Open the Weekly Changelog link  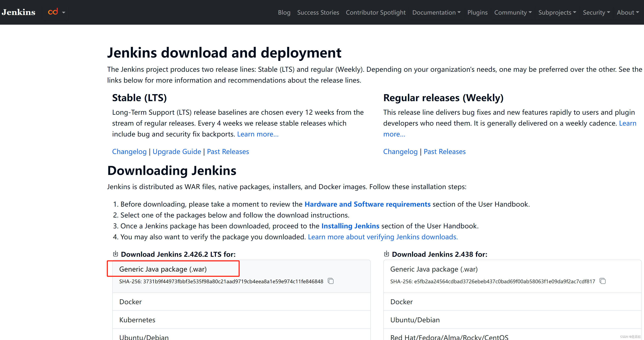[400, 151]
